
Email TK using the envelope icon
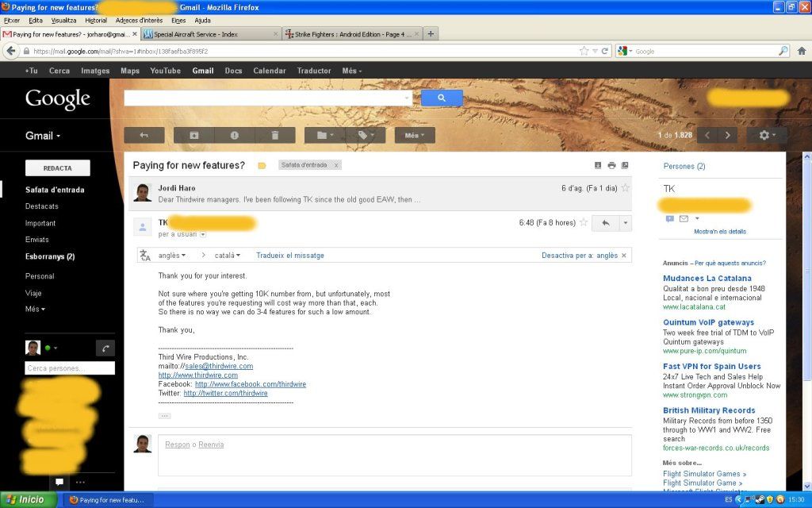684,219
